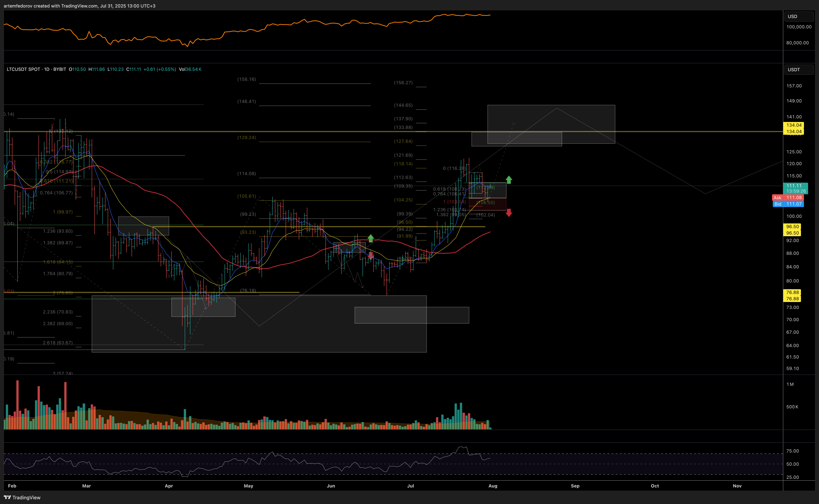Click the 1.236 (93.60) fib label
Screen dimensions: 819x504
click(x=58, y=231)
